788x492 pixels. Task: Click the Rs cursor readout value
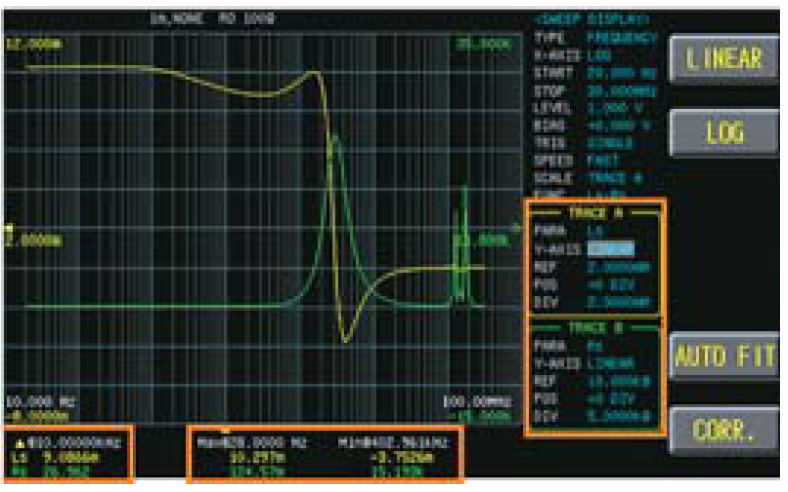point(67,471)
